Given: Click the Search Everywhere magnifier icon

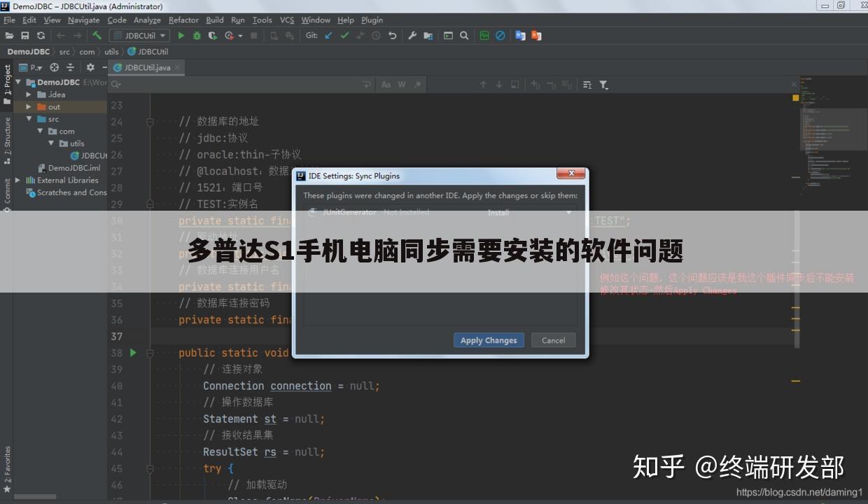Looking at the screenshot, I should click(464, 36).
